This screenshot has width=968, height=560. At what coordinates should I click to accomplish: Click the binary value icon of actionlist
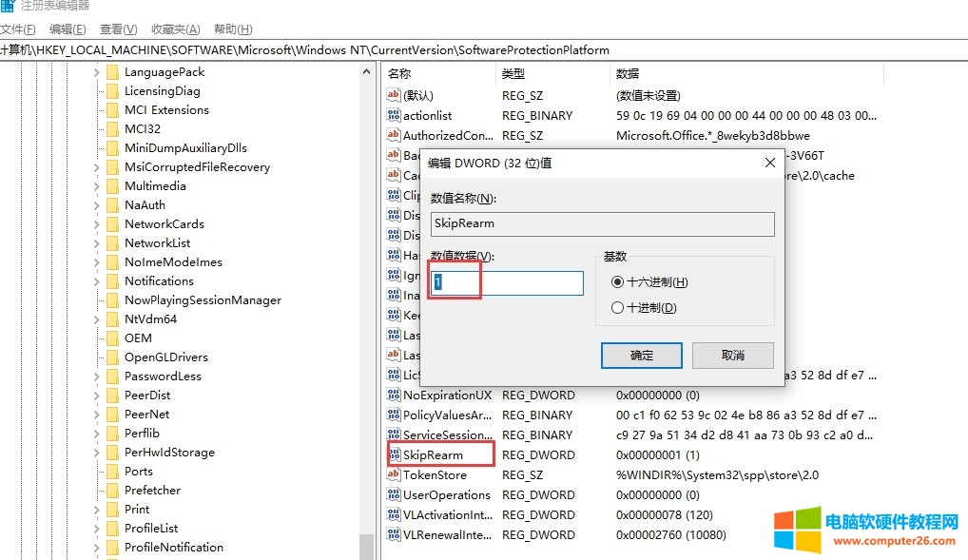click(394, 115)
